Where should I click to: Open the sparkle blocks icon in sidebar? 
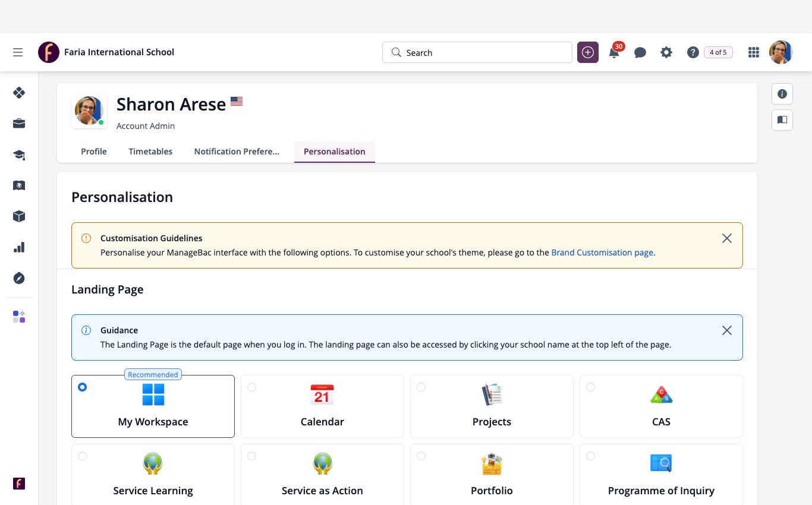pos(19,317)
